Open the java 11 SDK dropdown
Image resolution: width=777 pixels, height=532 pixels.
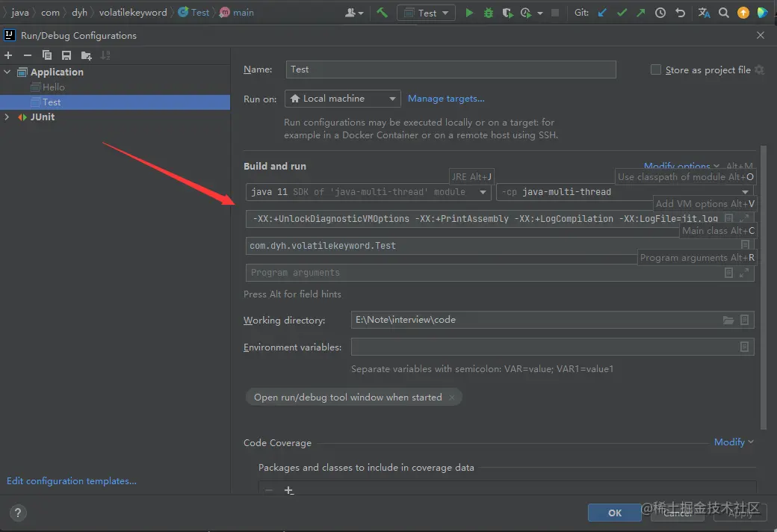tap(368, 192)
